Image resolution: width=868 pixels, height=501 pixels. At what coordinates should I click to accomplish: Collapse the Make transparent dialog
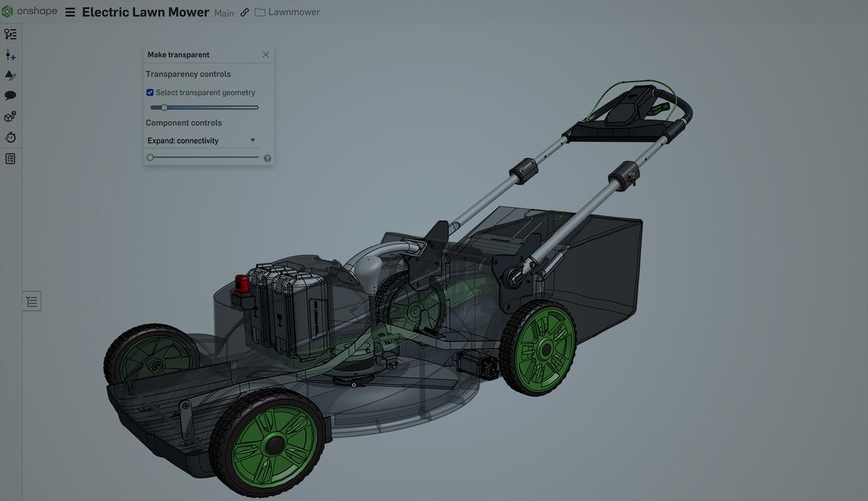178,54
